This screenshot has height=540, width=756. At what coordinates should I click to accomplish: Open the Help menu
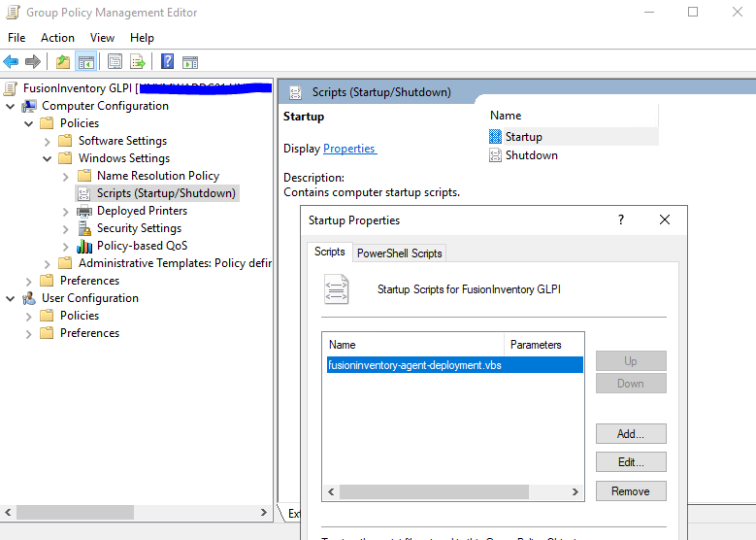[x=142, y=38]
